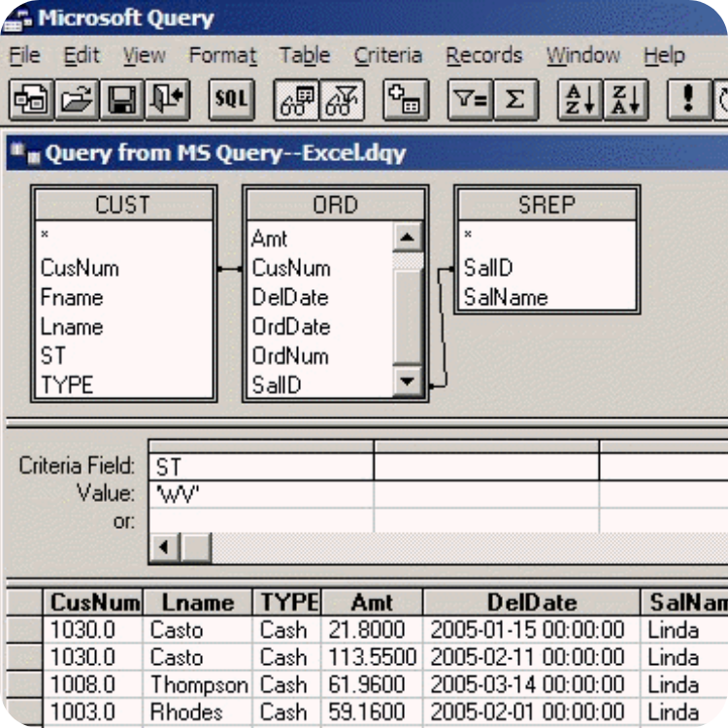The width and height of the screenshot is (728, 728).
Task: Click the New Query toolbar icon
Action: pyautogui.click(x=31, y=100)
